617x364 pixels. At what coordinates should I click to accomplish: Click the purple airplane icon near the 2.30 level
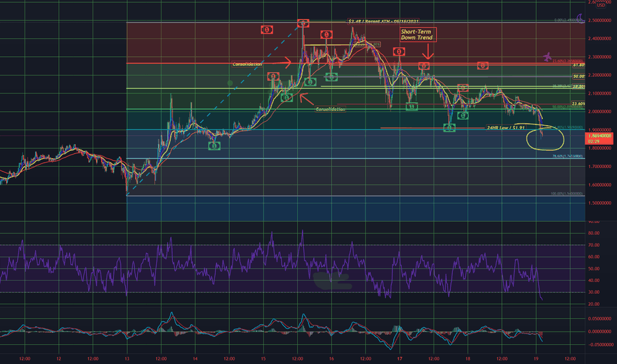click(x=547, y=57)
